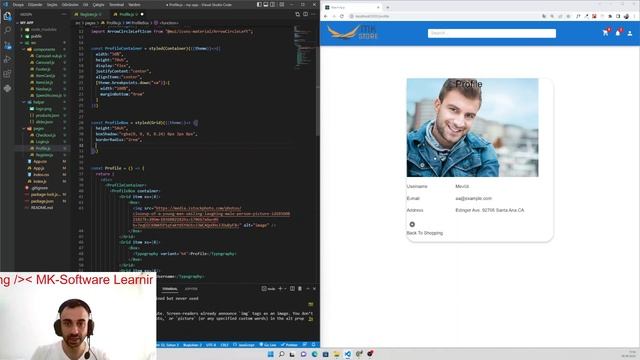
Task: Click the new terminal plus icon
Action: point(280,289)
